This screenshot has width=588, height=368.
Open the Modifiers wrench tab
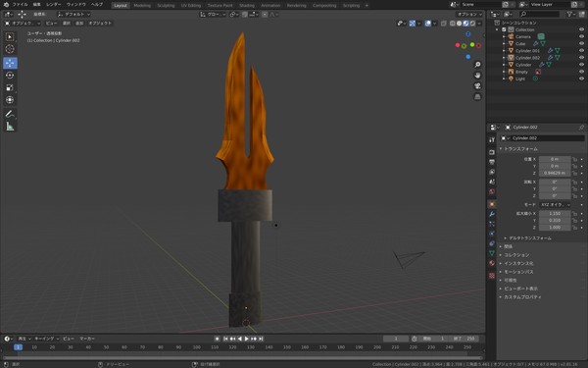point(492,214)
